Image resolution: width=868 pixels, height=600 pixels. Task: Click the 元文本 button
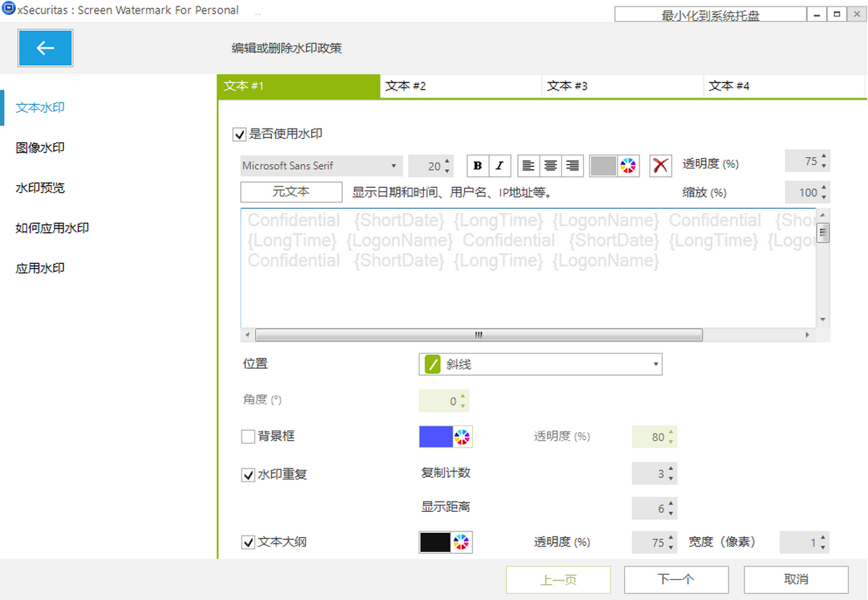[292, 192]
